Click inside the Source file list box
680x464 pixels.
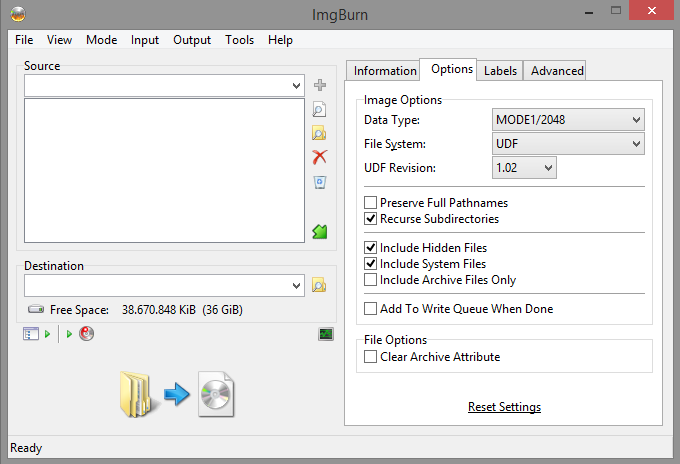[164, 170]
